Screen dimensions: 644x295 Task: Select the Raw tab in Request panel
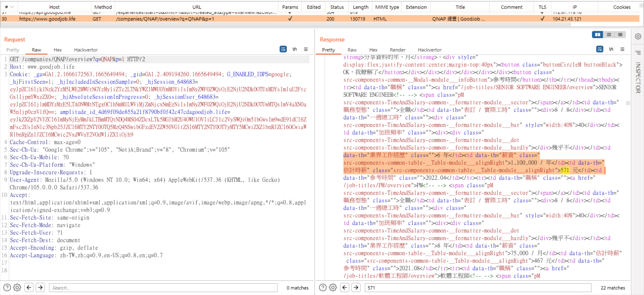click(x=37, y=50)
